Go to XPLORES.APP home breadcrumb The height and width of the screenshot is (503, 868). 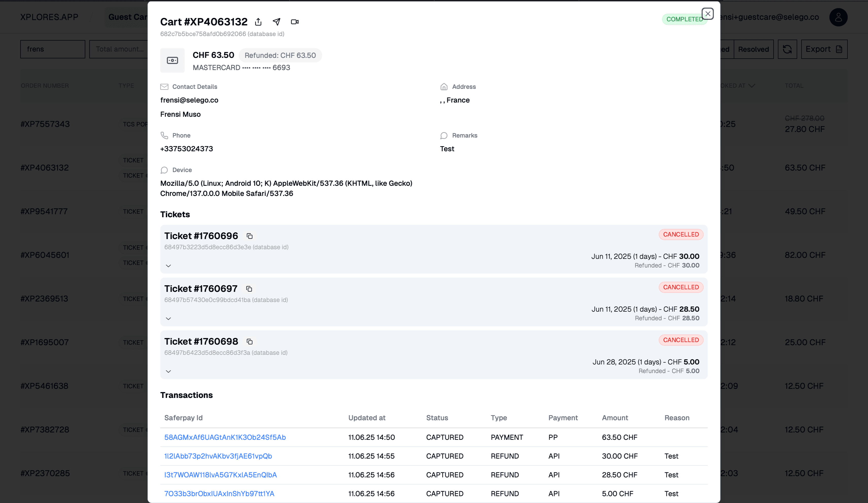coord(49,17)
